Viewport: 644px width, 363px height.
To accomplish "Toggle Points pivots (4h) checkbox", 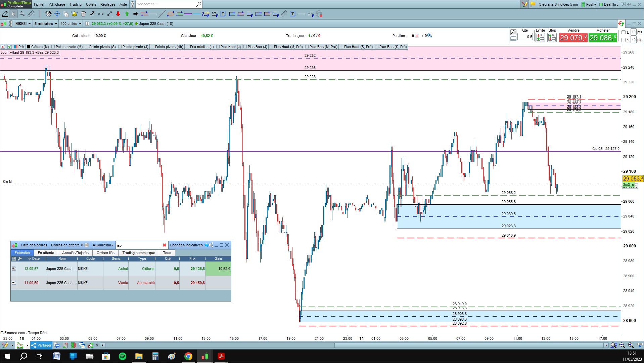I will coord(152,47).
